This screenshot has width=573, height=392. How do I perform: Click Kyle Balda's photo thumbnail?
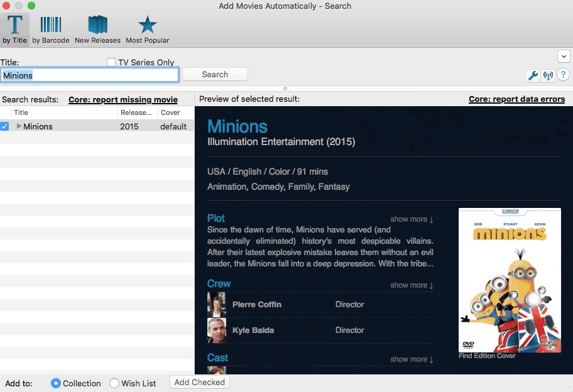216,330
